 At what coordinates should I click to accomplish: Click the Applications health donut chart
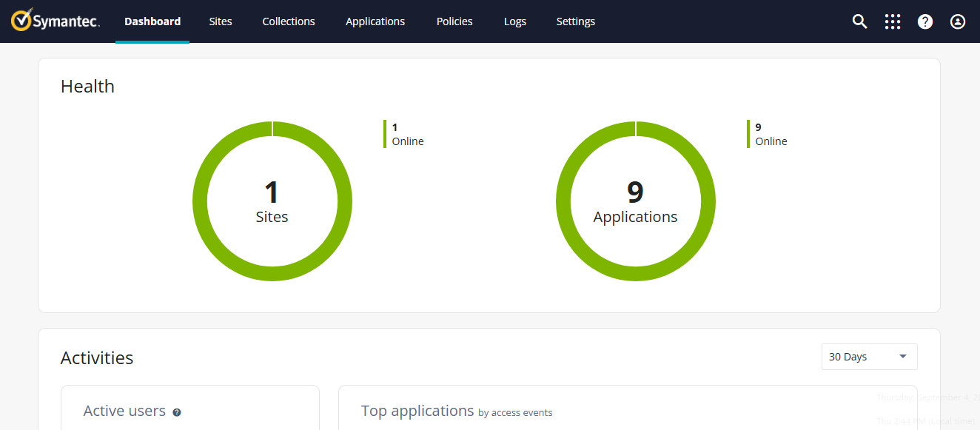tap(636, 201)
